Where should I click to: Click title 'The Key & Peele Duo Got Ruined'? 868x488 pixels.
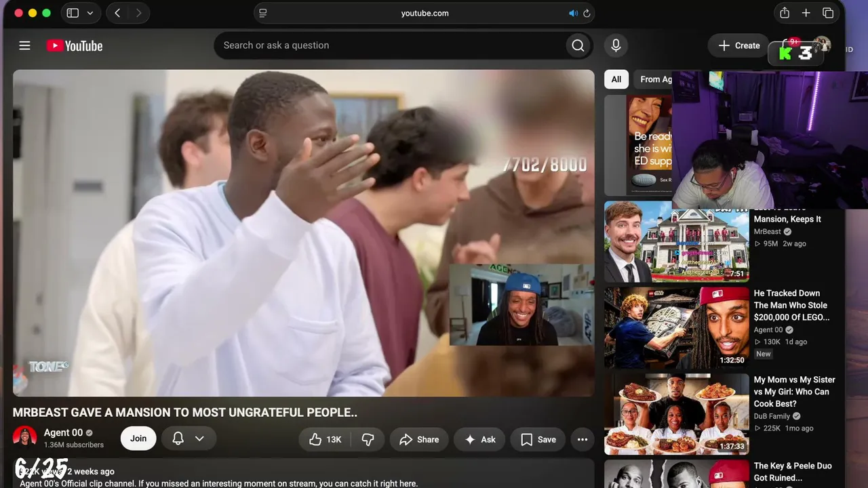tap(793, 472)
